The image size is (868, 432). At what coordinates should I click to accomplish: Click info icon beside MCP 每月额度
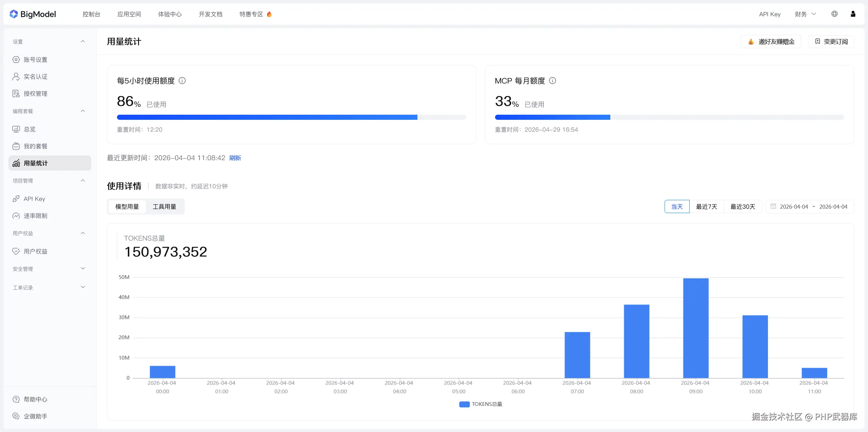click(x=552, y=81)
